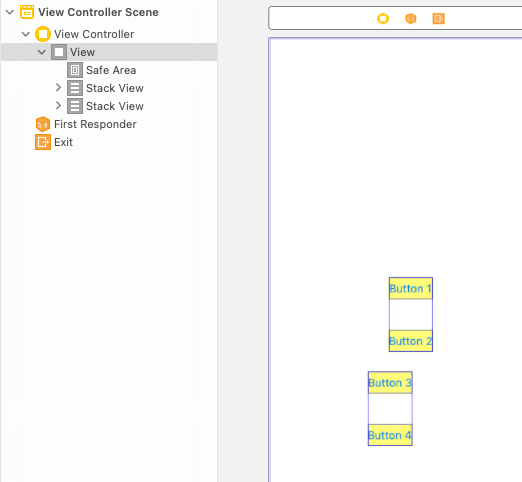Click Exit icon in scene dock
This screenshot has height=482, width=522.
coord(439,19)
